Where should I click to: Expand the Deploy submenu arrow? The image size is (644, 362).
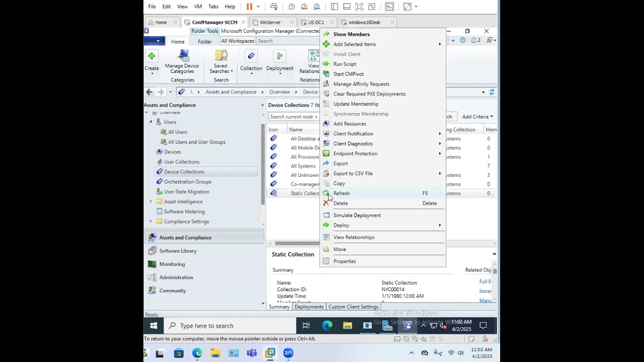pyautogui.click(x=440, y=225)
